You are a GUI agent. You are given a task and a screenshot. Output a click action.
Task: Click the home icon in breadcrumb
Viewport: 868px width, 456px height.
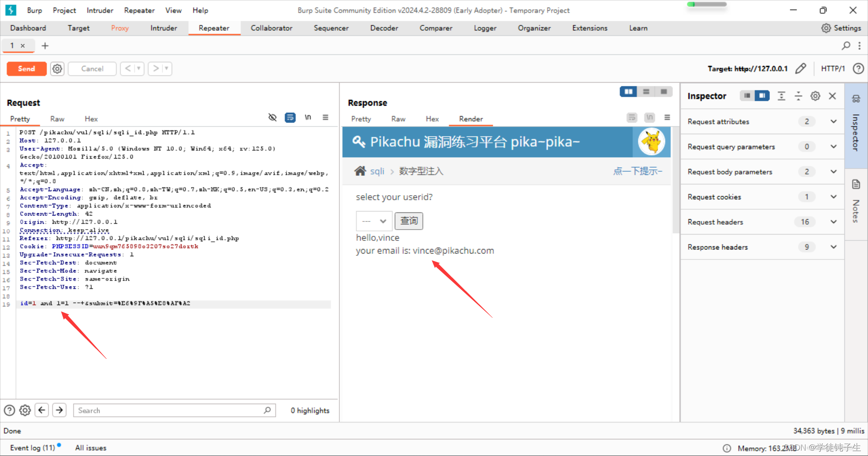pyautogui.click(x=360, y=171)
